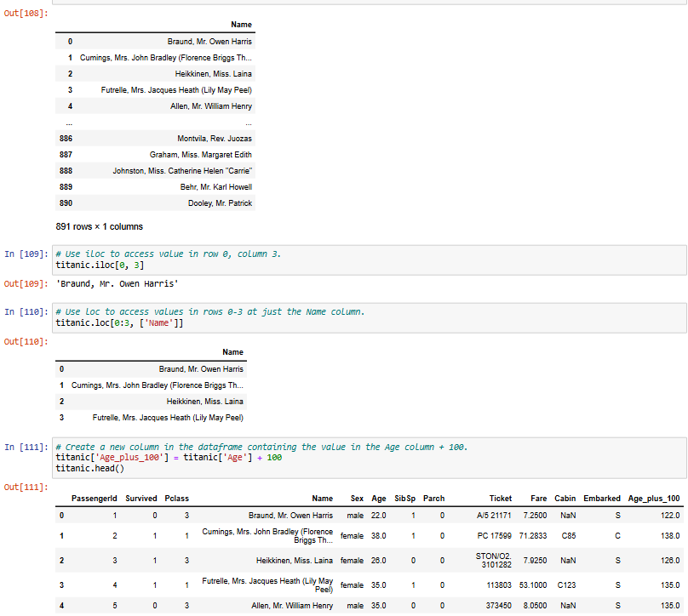Click '891 rows × 1 columns' summary text
Viewport: 688px width, 616px height.
tap(99, 226)
